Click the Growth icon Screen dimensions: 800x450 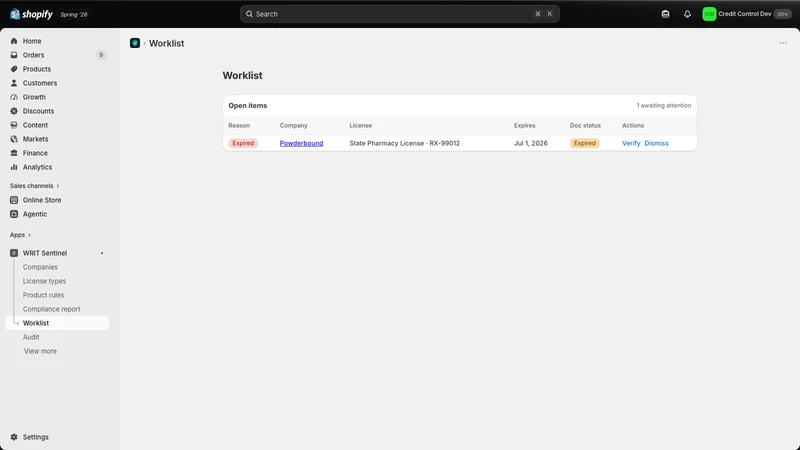[x=14, y=97]
